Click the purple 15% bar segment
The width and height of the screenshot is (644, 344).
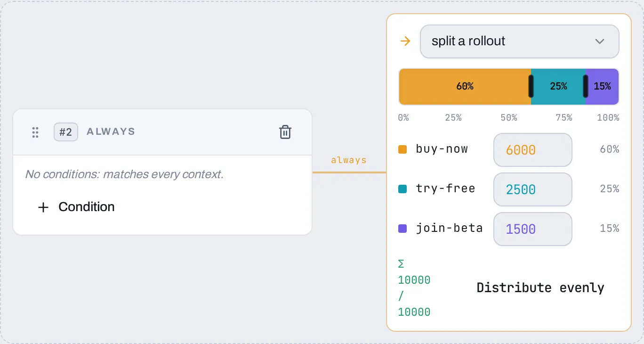click(x=602, y=86)
